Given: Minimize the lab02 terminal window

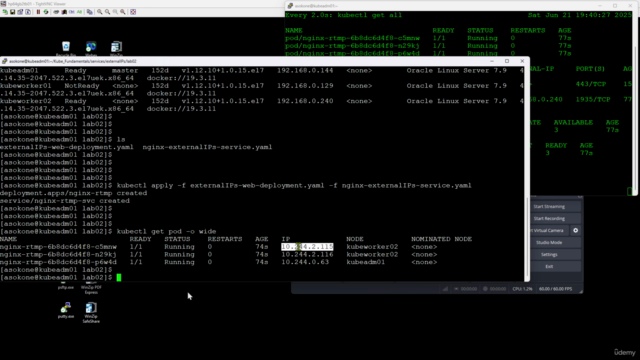Looking at the screenshot, I should [492, 61].
